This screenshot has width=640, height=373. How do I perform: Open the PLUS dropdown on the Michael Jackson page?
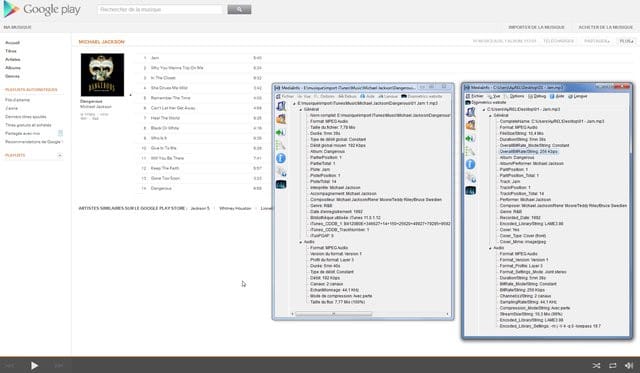[x=627, y=41]
